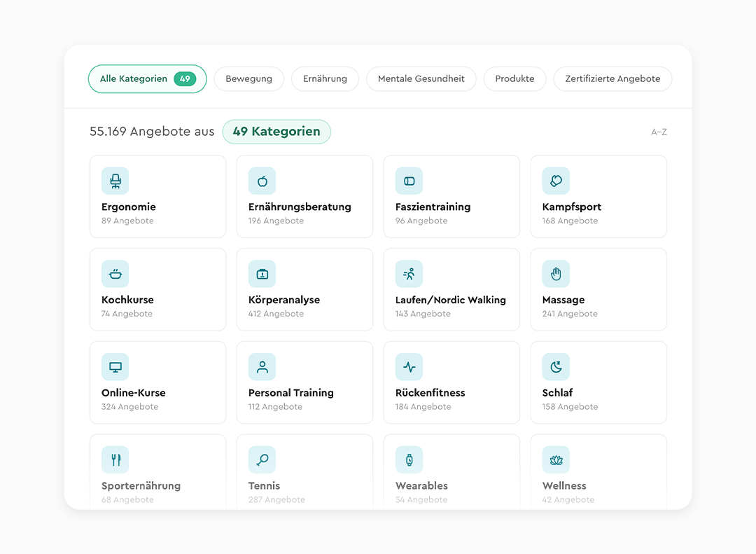The image size is (756, 554).
Task: Click the Wellness lotus flower icon
Action: pyautogui.click(x=556, y=460)
